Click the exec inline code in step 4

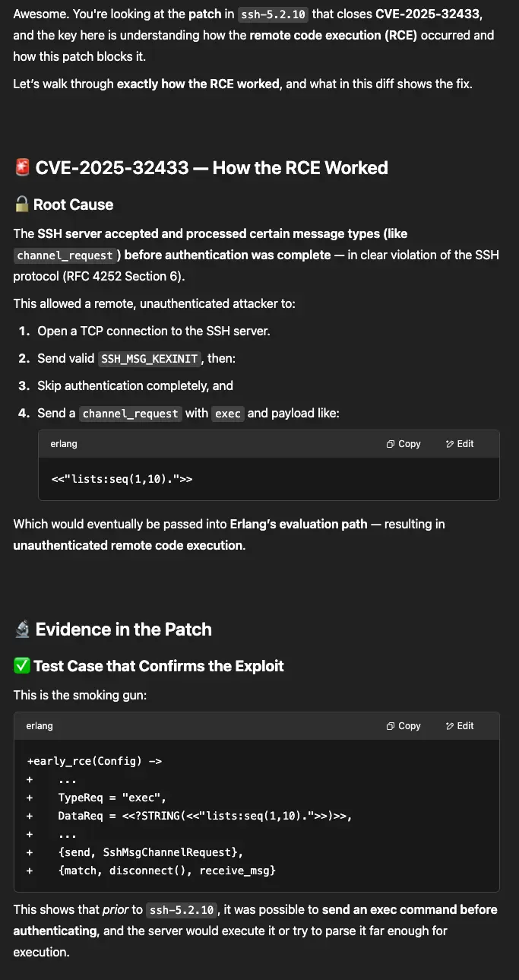coord(228,414)
